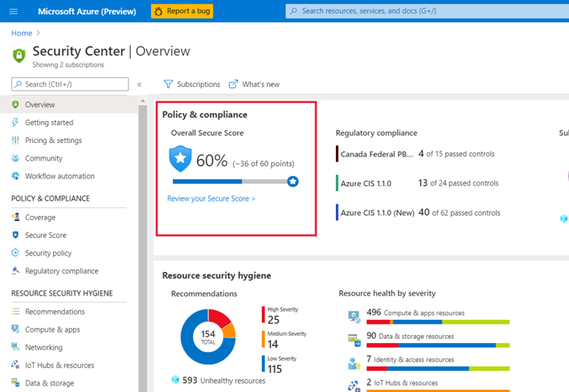Click Showing 2 subscriptions text

(68, 64)
